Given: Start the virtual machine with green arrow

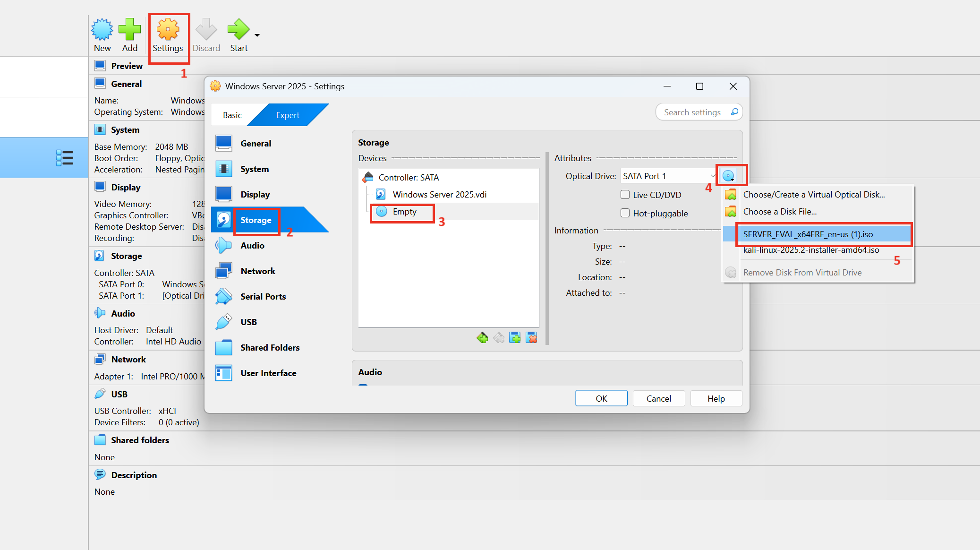Looking at the screenshot, I should click(239, 30).
